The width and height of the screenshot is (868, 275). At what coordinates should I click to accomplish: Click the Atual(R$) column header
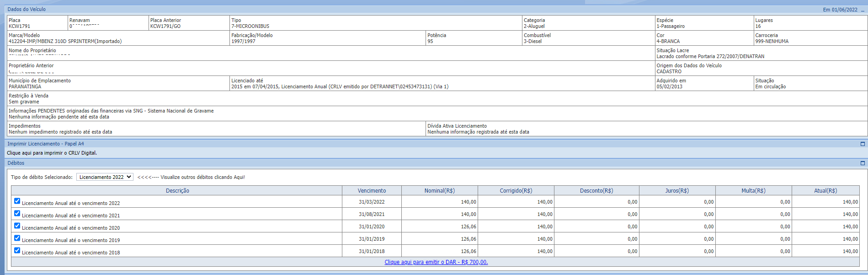tap(825, 191)
